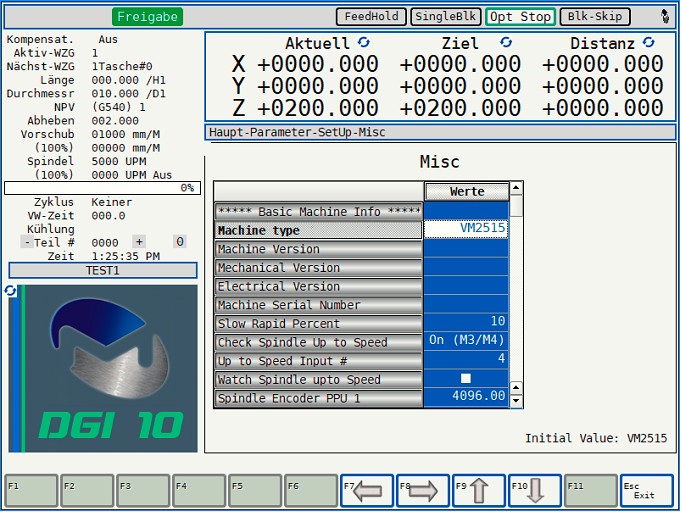Click the F7 left arrow key

click(367, 491)
